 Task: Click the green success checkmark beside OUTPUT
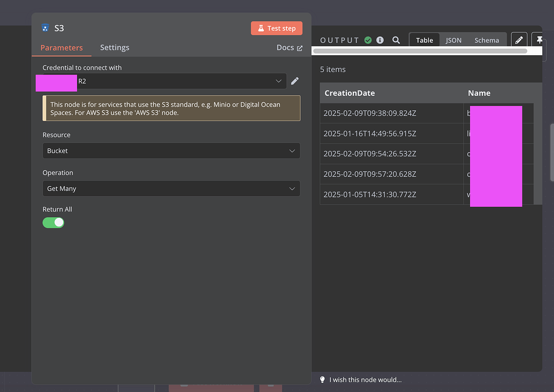click(368, 40)
